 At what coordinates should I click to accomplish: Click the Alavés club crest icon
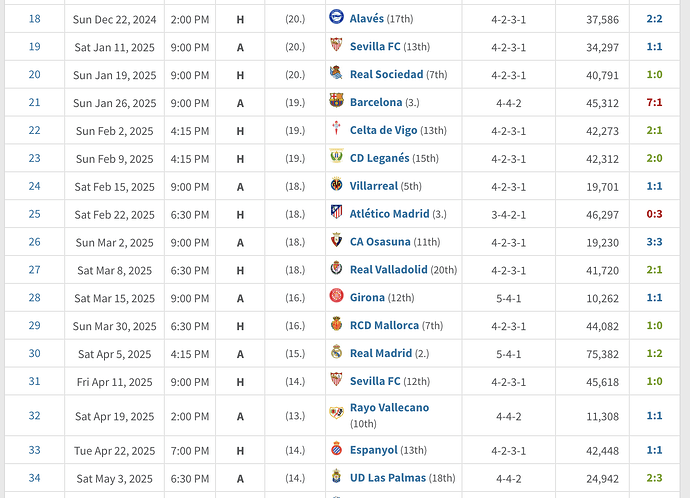click(336, 17)
